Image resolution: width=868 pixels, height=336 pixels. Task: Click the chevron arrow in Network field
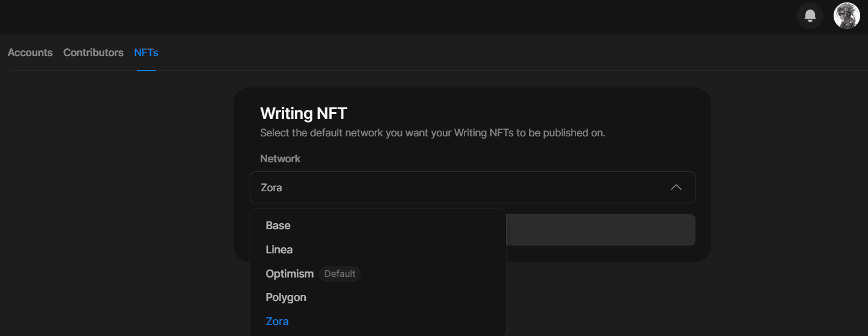coord(676,188)
